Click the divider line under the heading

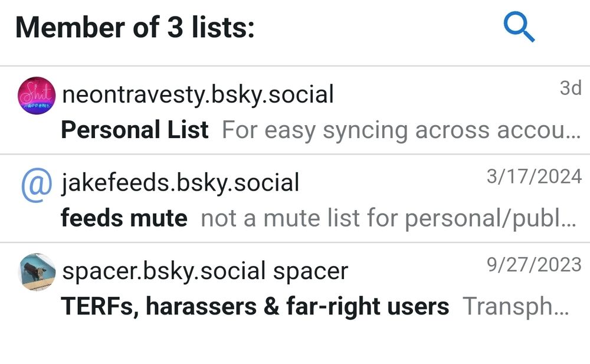(295, 66)
